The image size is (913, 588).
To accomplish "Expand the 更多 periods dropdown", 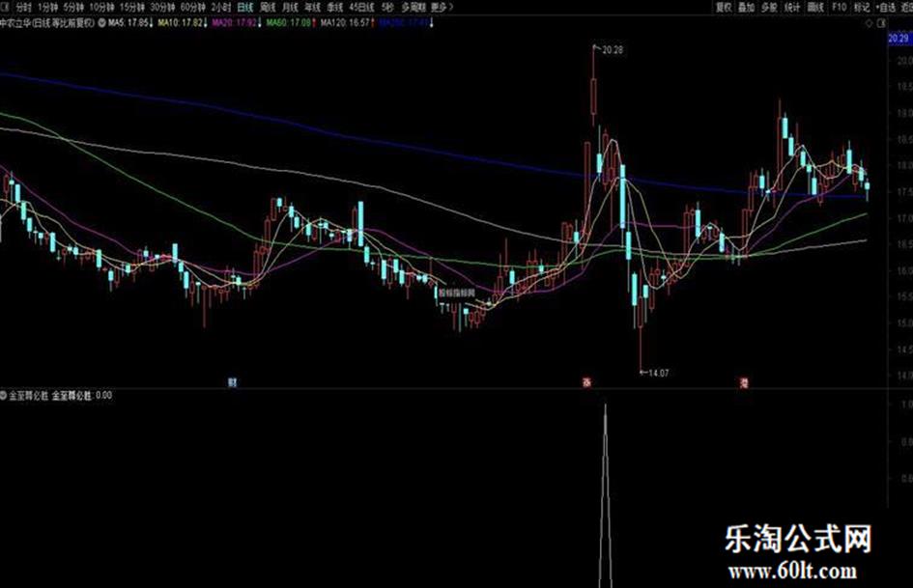I will pyautogui.click(x=442, y=7).
